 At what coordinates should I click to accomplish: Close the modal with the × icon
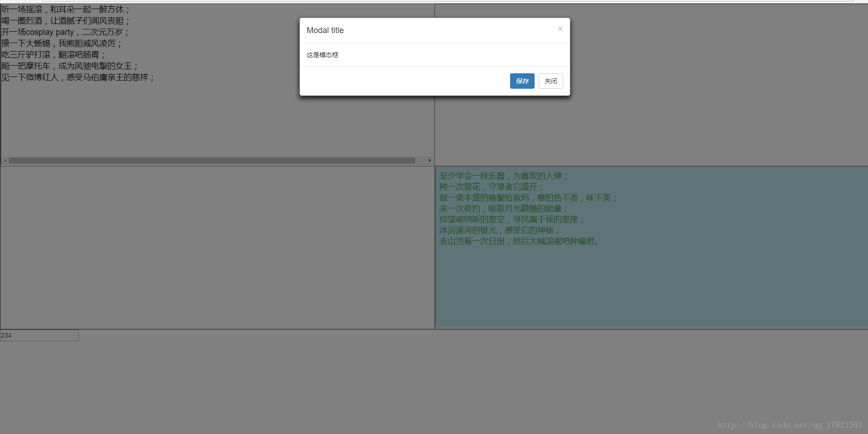[560, 29]
